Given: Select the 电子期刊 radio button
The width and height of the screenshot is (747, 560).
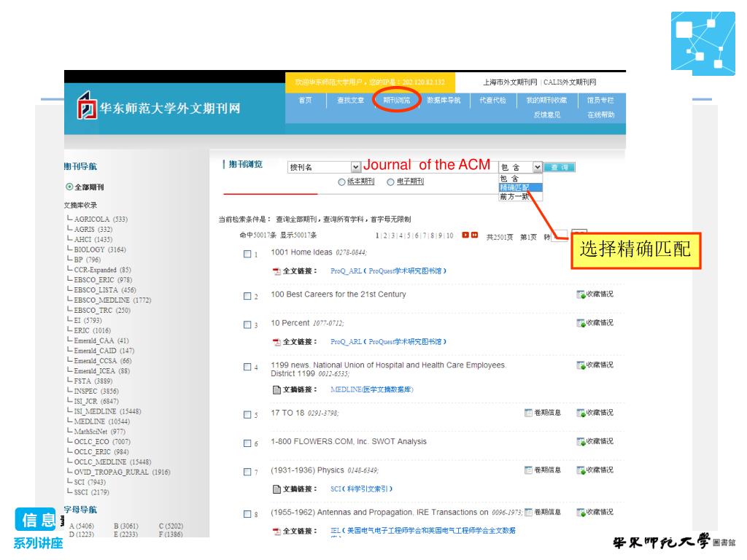Looking at the screenshot, I should [x=390, y=182].
